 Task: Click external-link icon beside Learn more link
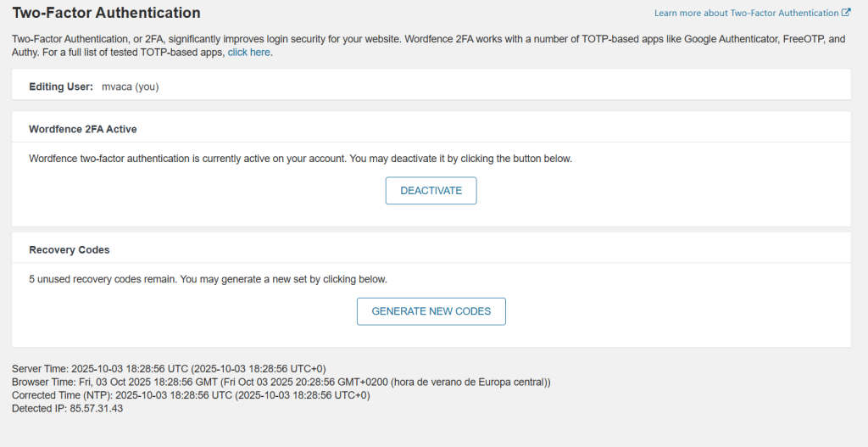tap(846, 14)
